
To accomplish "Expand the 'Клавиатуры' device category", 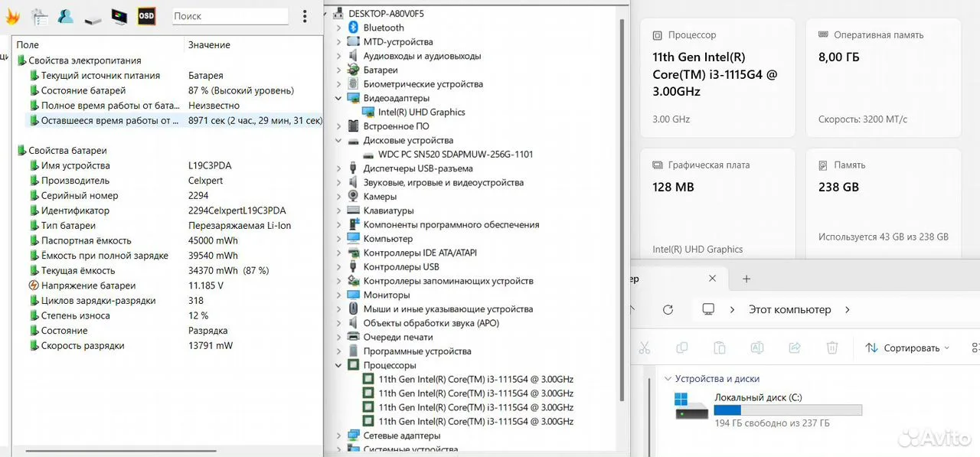I will (339, 211).
